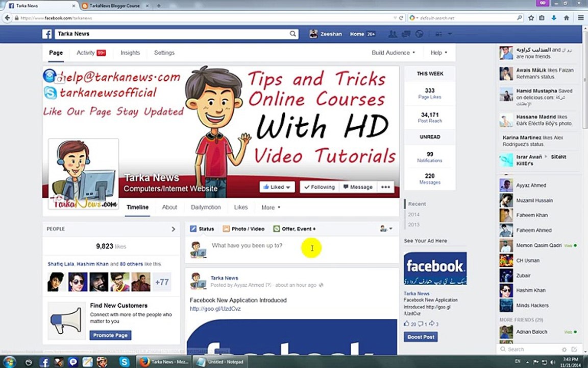588x368 pixels.
Task: Reload page using refresh icon
Action: (x=401, y=18)
